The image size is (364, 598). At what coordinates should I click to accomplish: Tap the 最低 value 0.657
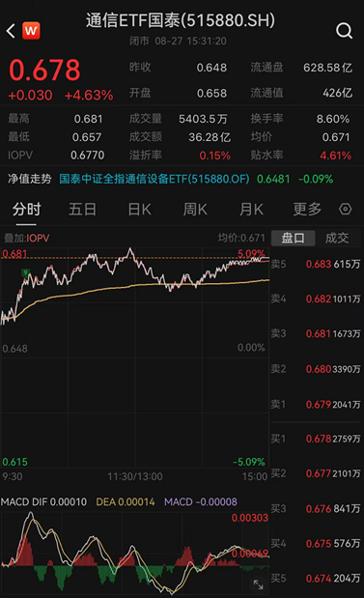87,137
